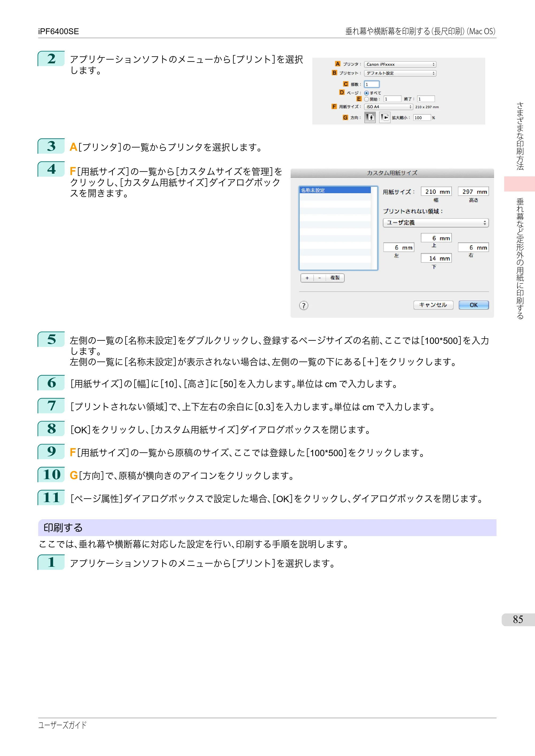535x756 pixels.
Task: Click 右 right margin field showing 6 mm
Action: coord(474,247)
